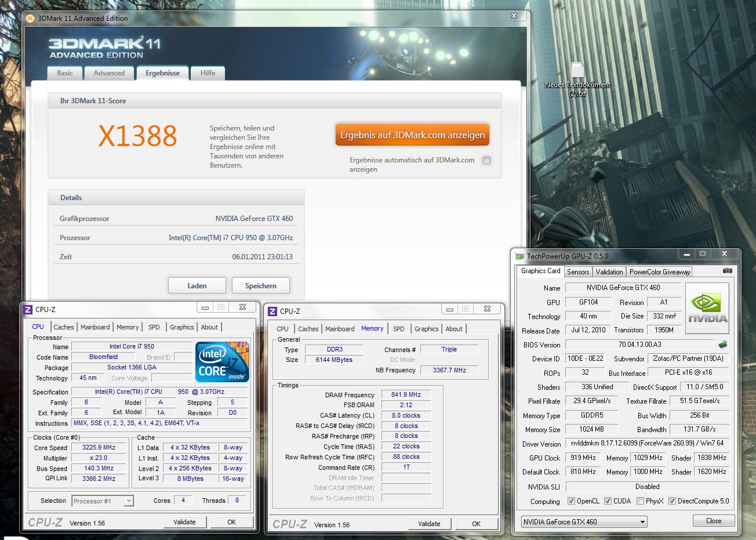
Task: Open Graphics tab in left CPU-Z window
Action: pyautogui.click(x=181, y=327)
